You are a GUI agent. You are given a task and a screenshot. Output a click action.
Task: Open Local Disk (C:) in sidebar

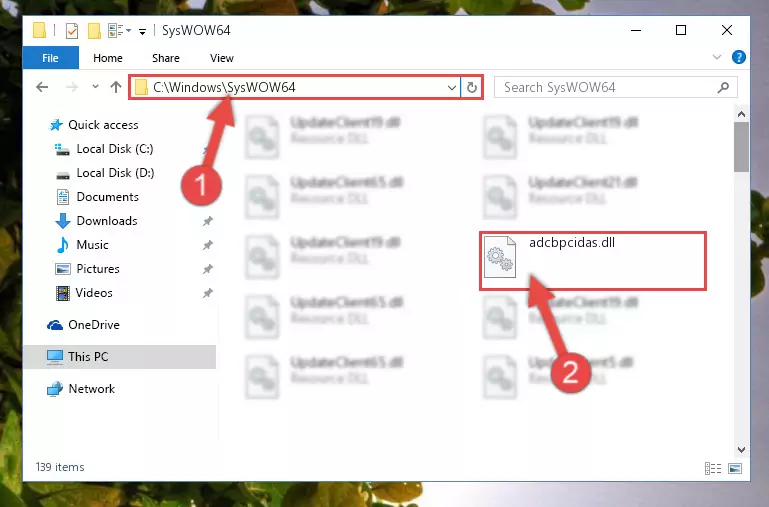tap(115, 149)
